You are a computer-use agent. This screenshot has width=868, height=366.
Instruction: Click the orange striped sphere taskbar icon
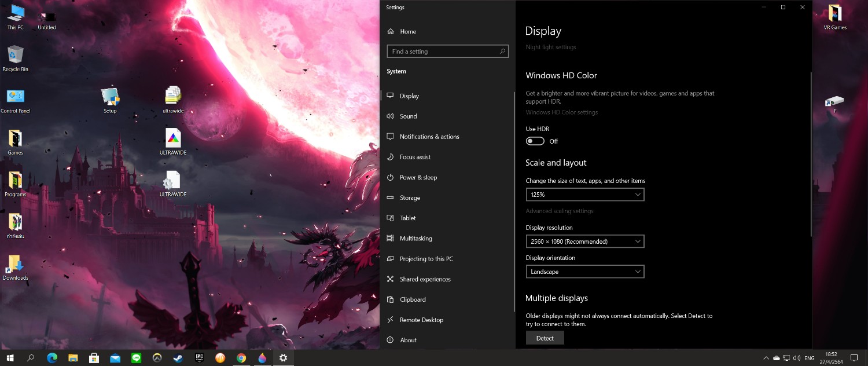220,358
